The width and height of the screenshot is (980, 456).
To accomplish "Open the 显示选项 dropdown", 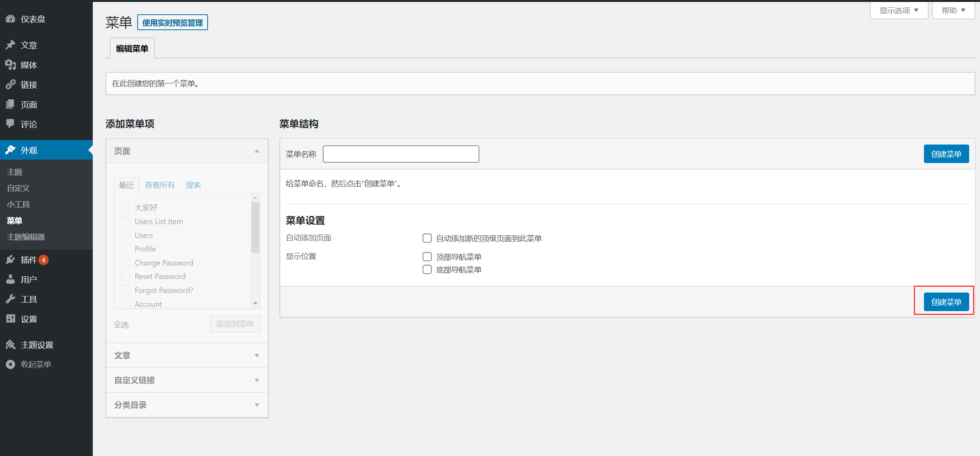I will [898, 10].
